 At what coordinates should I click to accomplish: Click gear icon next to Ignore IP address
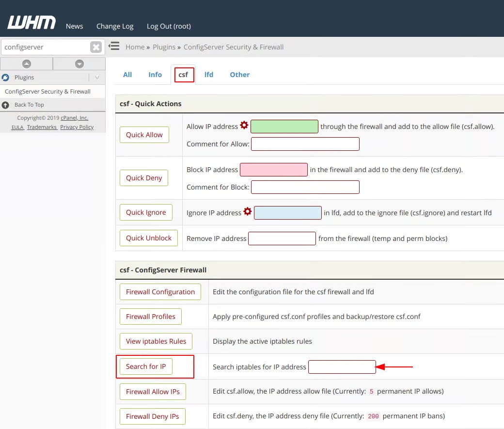[248, 211]
